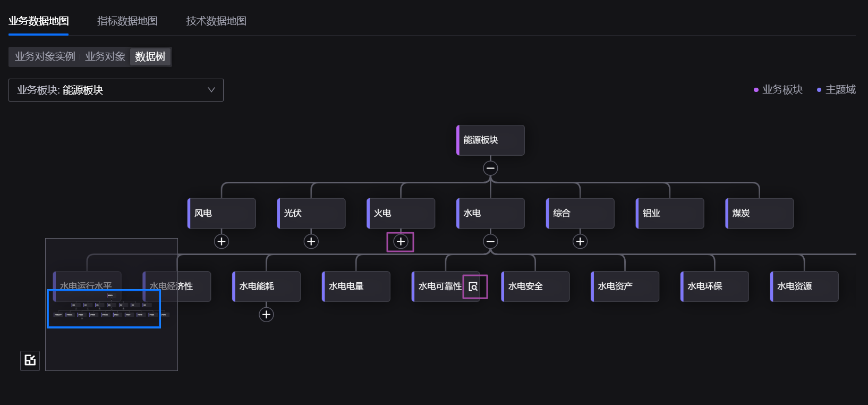The height and width of the screenshot is (405, 868).
Task: Select the 综合 node card
Action: [x=580, y=213]
